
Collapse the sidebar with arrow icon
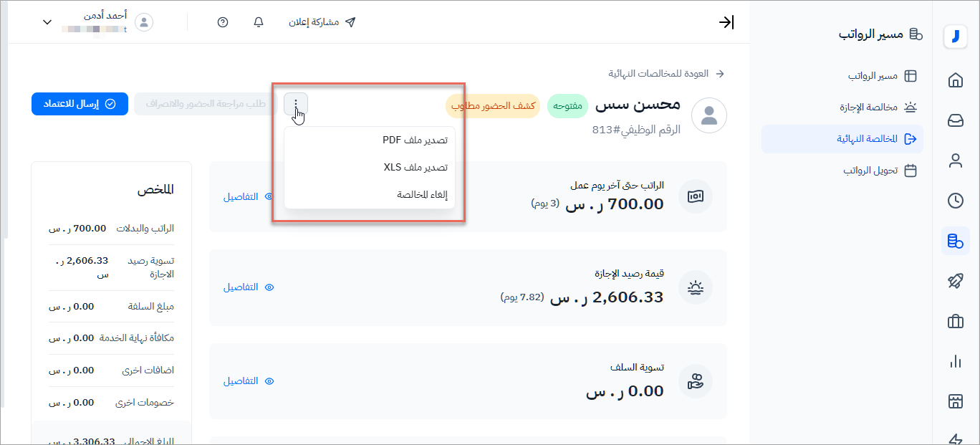point(726,22)
